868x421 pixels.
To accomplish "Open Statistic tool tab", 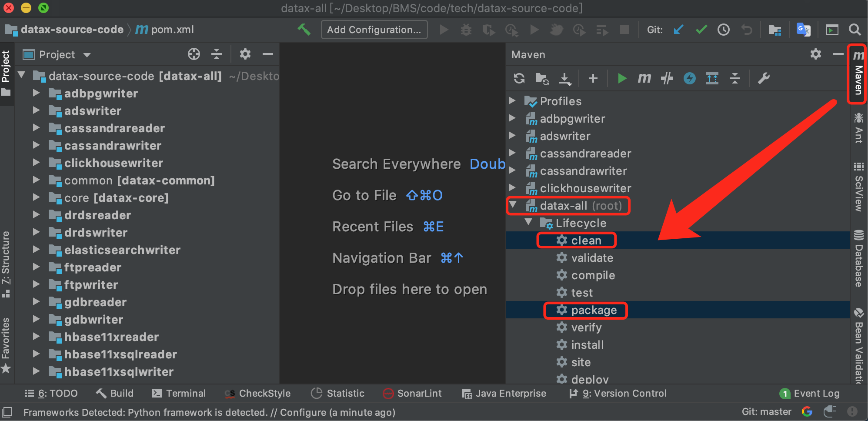I will 338,393.
